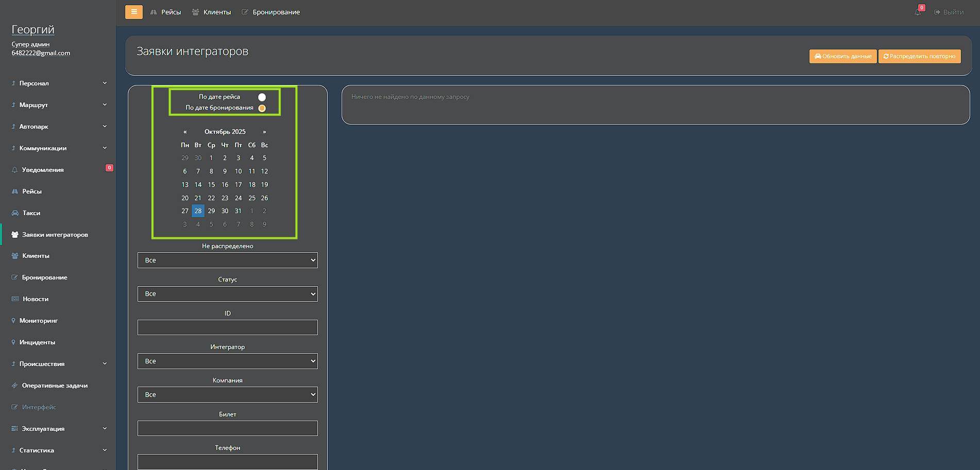This screenshot has height=470, width=980.
Task: Go to next month in calendar
Action: click(x=264, y=132)
